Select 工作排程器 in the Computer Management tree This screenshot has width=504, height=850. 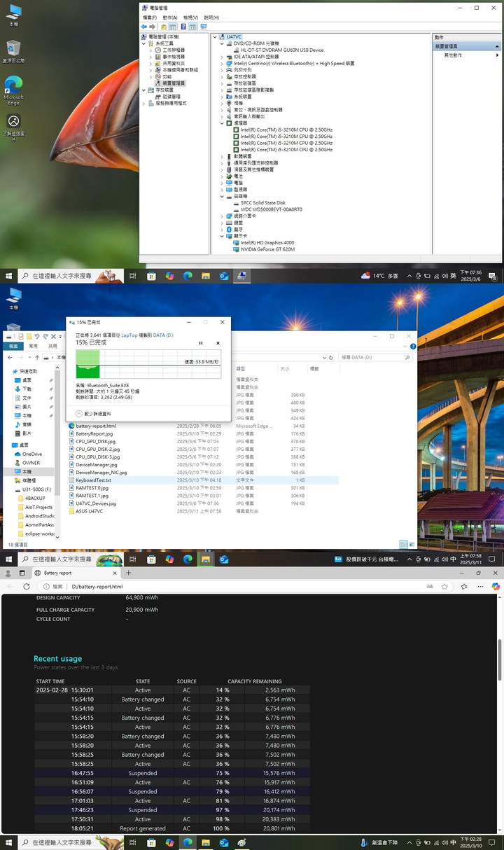(x=174, y=50)
